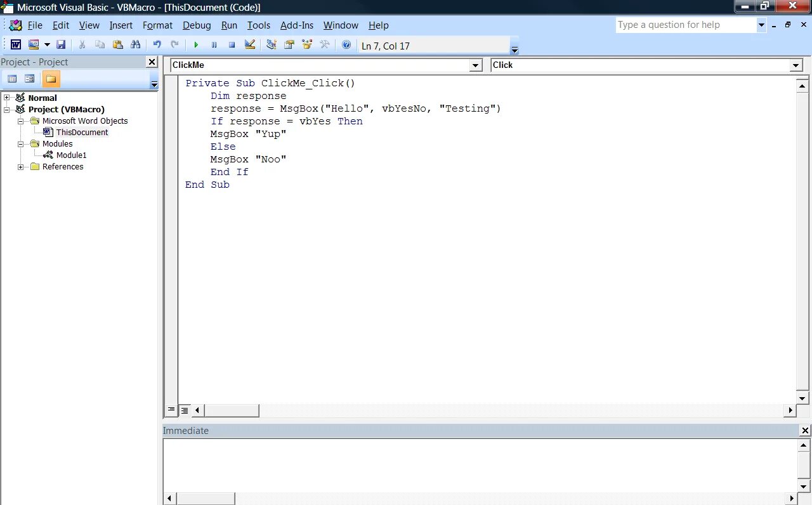The width and height of the screenshot is (812, 505).
Task: Open Find with the binoculars icon
Action: coord(135,45)
